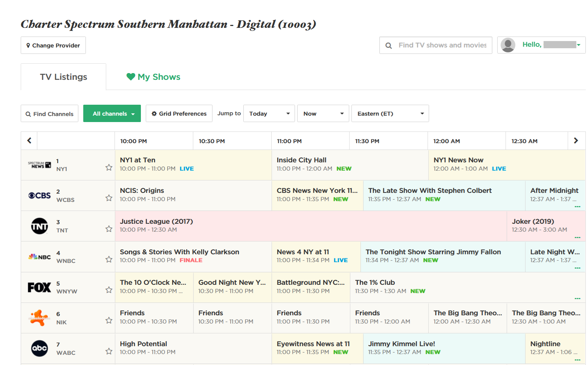
Task: Click the Change Provider button
Action: click(53, 45)
